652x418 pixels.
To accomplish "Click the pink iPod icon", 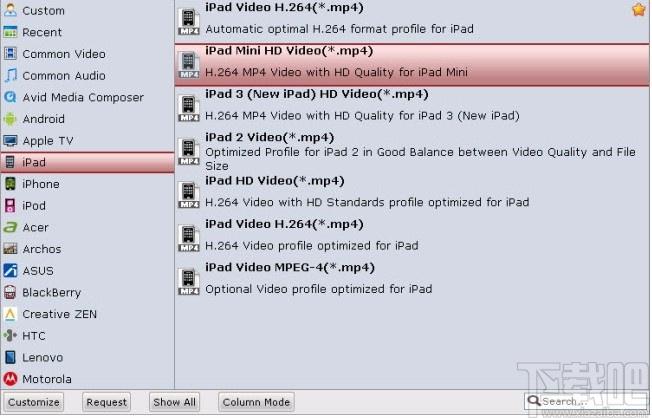I will [x=10, y=205].
